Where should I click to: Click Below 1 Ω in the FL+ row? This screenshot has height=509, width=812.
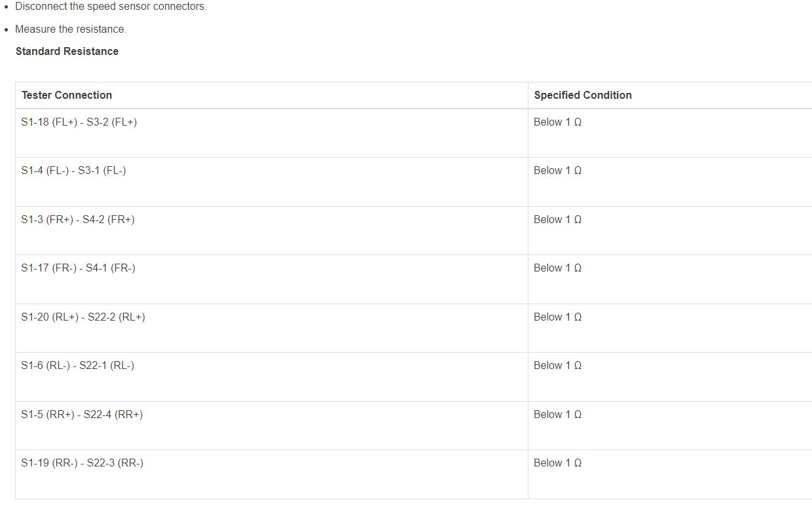[x=557, y=122]
